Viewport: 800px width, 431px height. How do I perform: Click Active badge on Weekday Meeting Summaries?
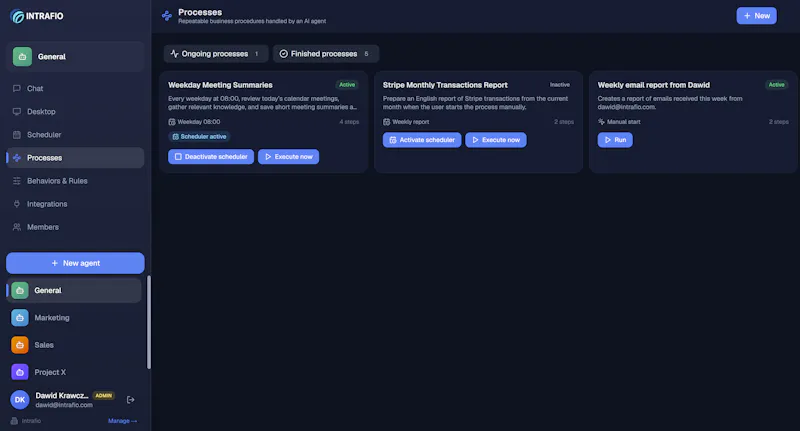click(347, 85)
